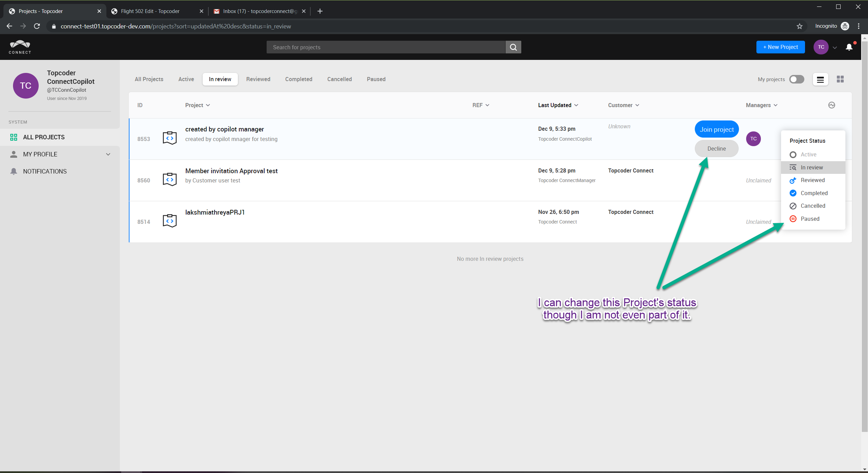Click the Search for projects field
Image resolution: width=868 pixels, height=473 pixels.
tap(386, 47)
